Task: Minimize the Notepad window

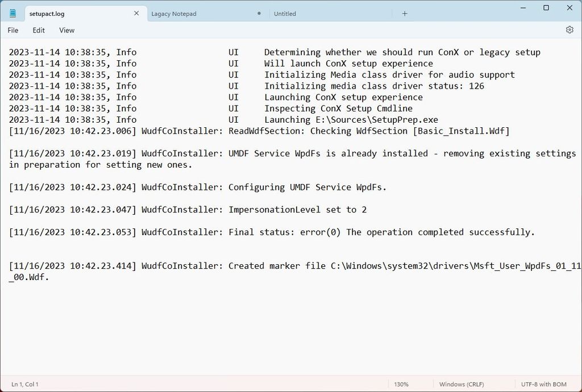Action: (x=522, y=8)
